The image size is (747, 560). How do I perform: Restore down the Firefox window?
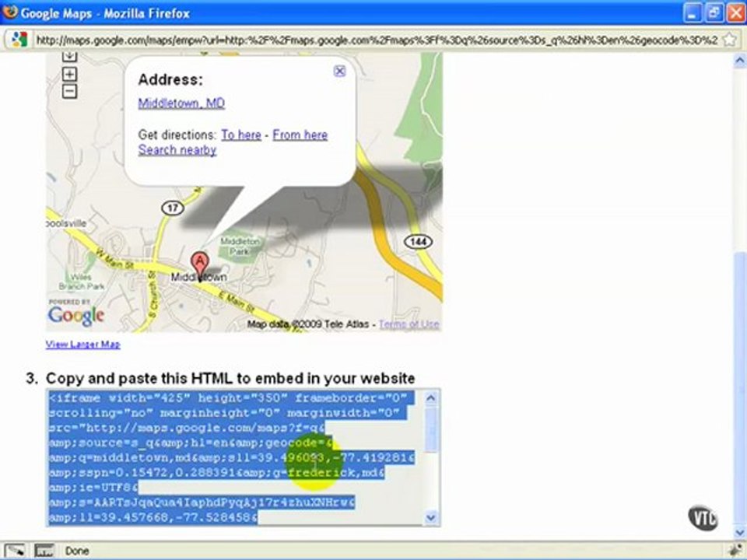click(714, 12)
